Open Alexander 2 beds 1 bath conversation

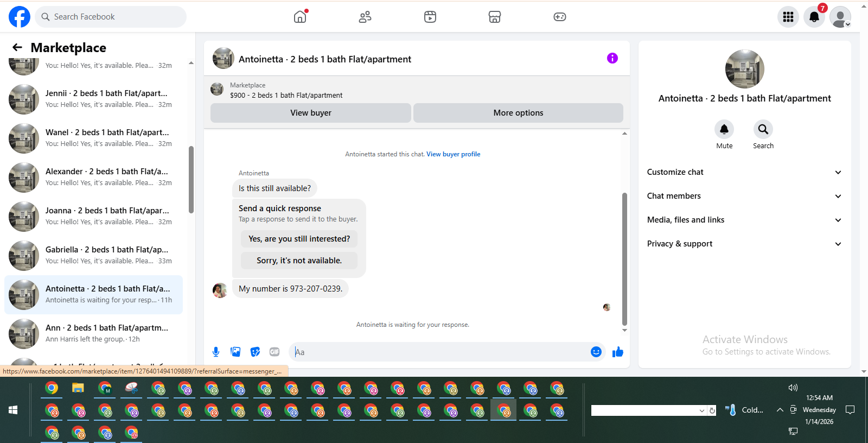click(93, 178)
